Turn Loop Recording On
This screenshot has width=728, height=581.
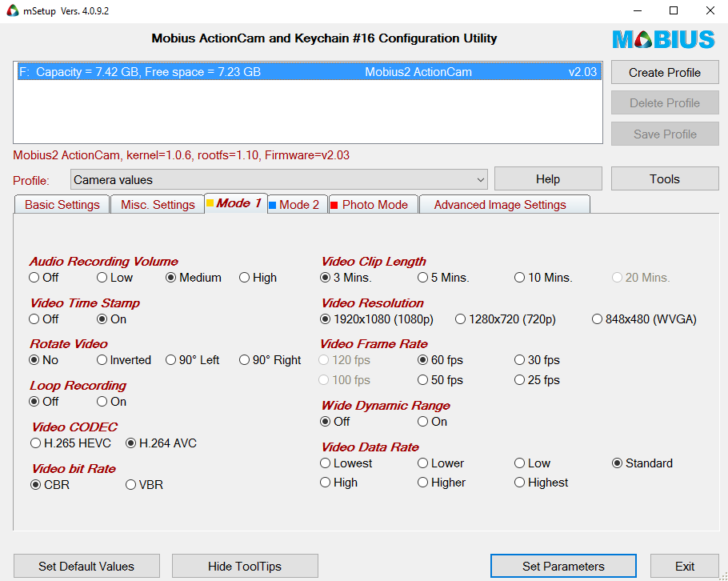pos(111,401)
